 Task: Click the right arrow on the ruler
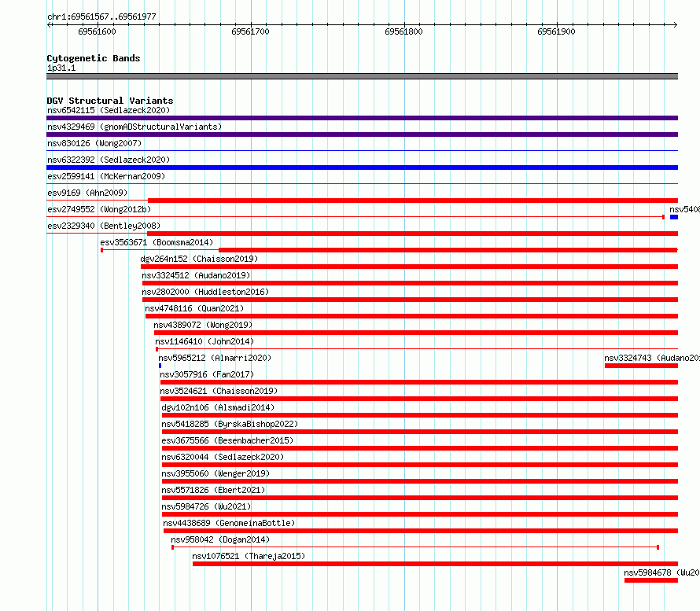click(x=675, y=24)
